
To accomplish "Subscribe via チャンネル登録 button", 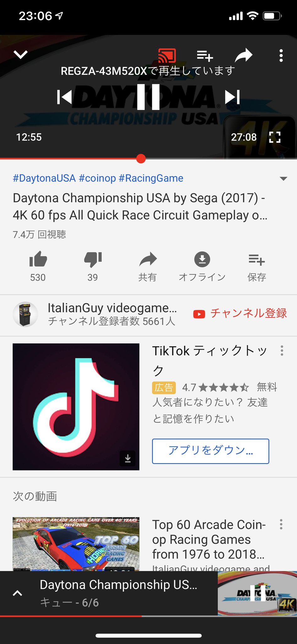I will (240, 314).
